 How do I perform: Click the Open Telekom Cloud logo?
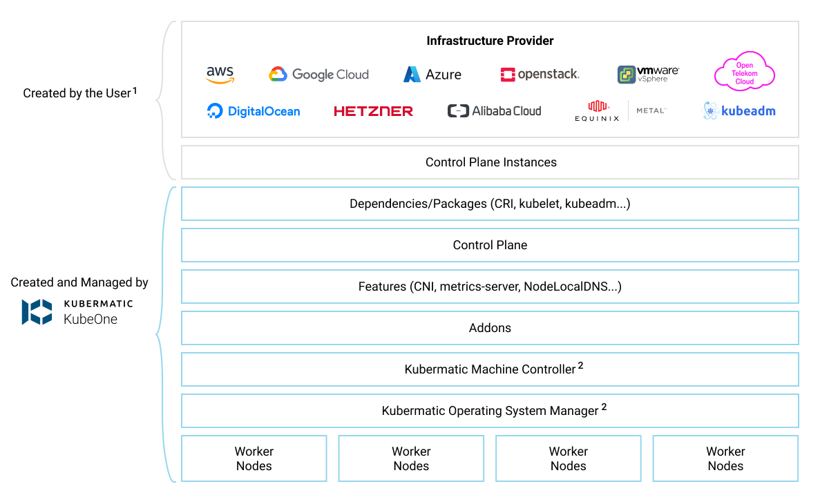pyautogui.click(x=745, y=70)
